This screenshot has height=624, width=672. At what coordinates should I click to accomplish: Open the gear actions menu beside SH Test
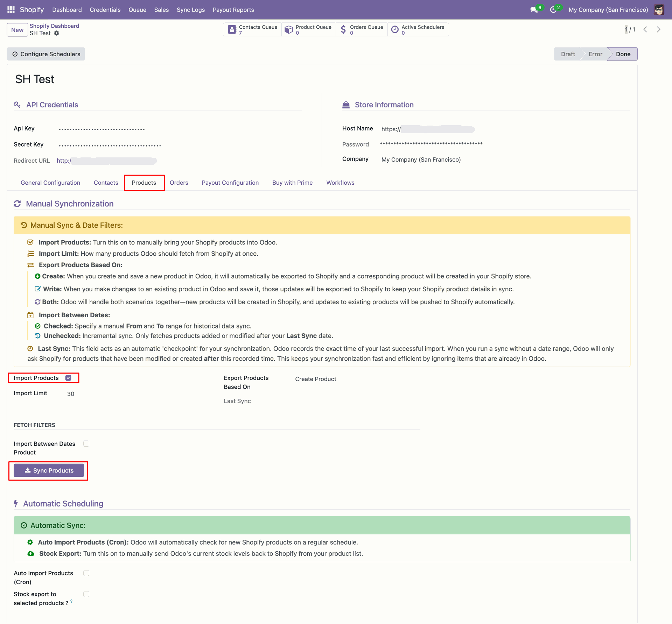[57, 33]
